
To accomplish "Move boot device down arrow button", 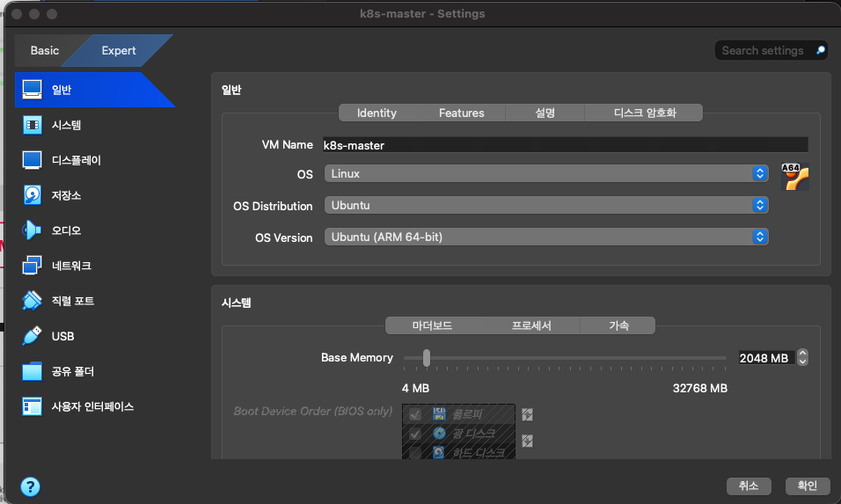I will pyautogui.click(x=527, y=441).
